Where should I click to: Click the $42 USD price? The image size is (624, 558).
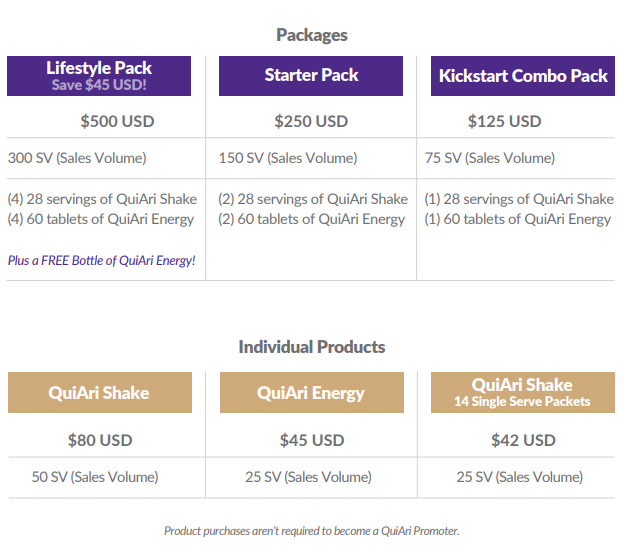pyautogui.click(x=523, y=441)
